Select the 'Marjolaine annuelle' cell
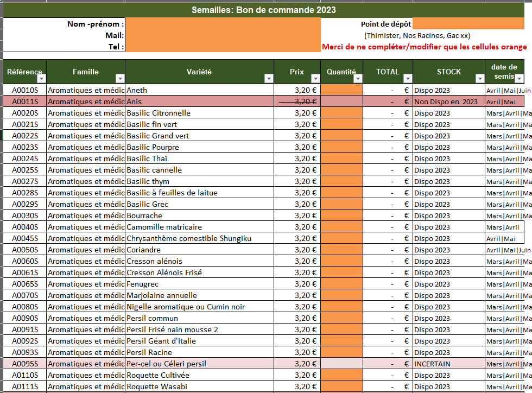This screenshot has width=532, height=393. click(200, 295)
